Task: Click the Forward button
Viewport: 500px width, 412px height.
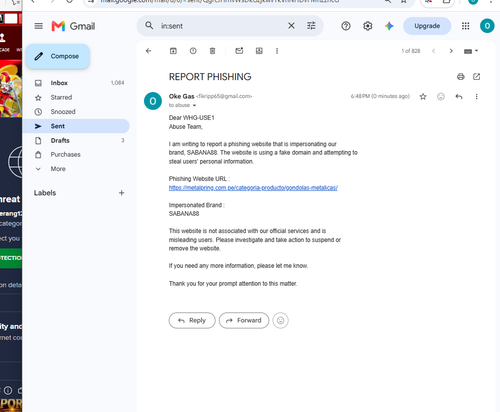Action: coord(244,320)
